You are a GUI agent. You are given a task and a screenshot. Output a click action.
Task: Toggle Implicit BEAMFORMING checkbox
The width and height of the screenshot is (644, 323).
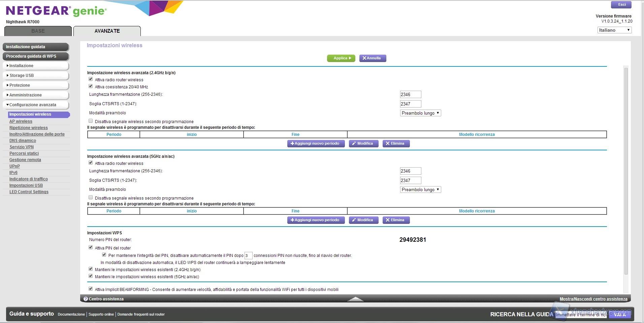91,289
